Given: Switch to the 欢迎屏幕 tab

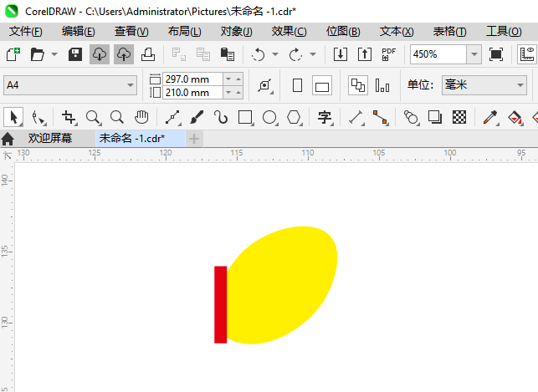Looking at the screenshot, I should [50, 139].
